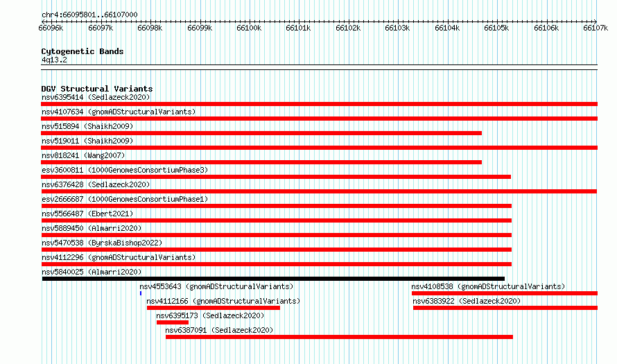Click the red bar for nsv6395414
617x364 pixels.
pyautogui.click(x=319, y=104)
